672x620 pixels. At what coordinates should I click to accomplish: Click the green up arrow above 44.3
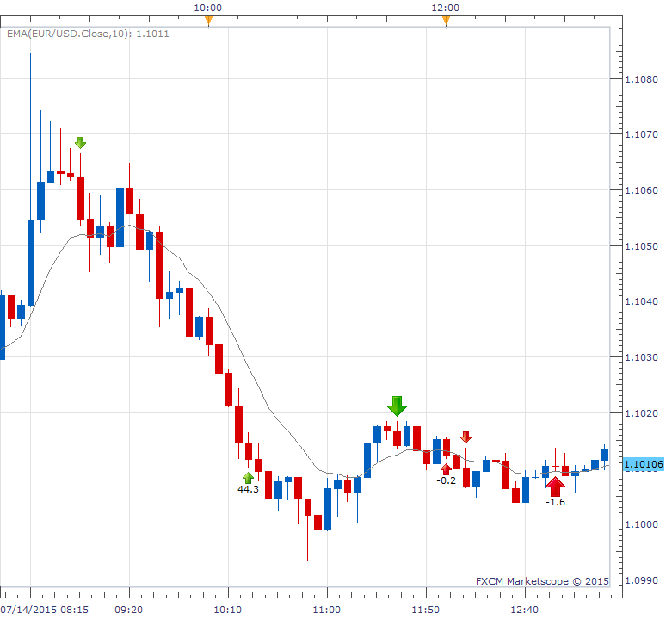click(x=248, y=478)
